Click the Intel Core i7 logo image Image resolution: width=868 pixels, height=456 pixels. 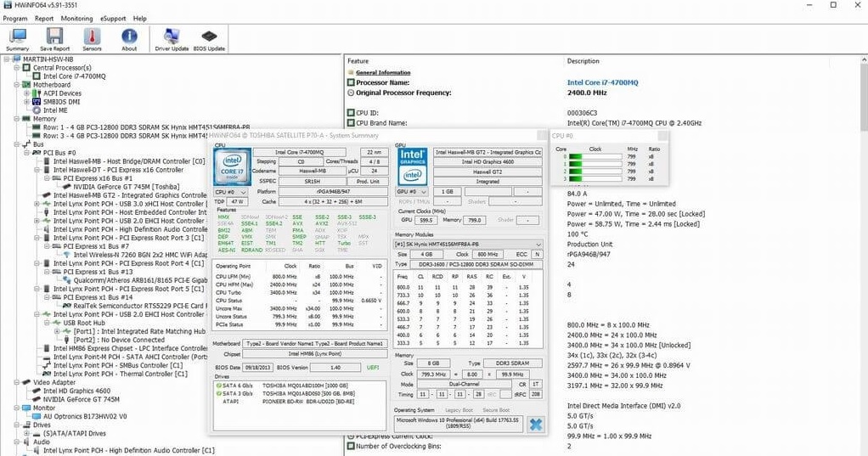(x=233, y=167)
